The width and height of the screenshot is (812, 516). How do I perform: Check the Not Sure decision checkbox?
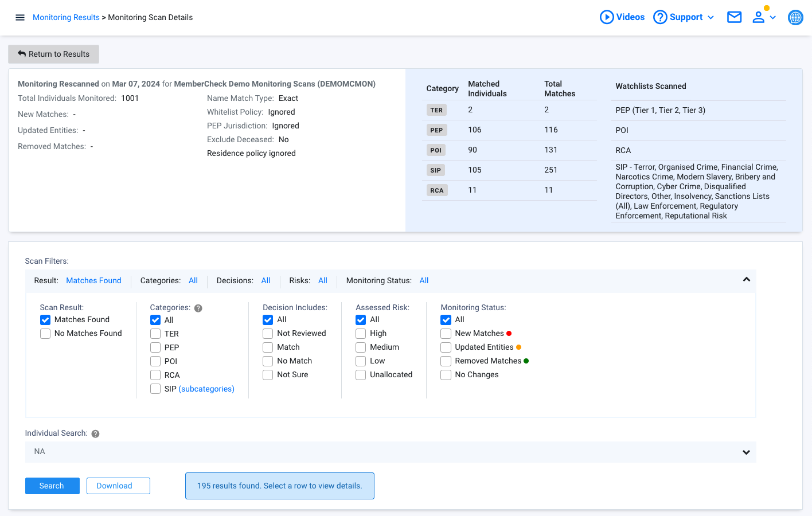pos(268,375)
